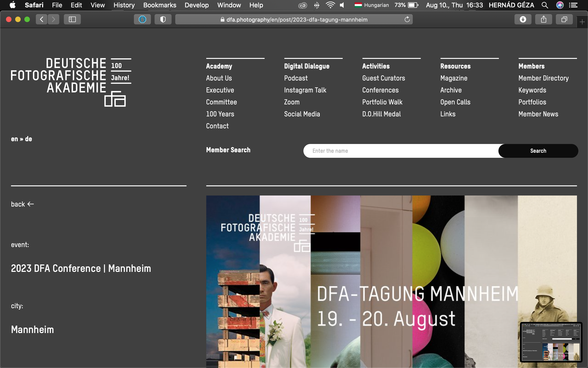
Task: Open Notification Center list icon
Action: (x=573, y=5)
